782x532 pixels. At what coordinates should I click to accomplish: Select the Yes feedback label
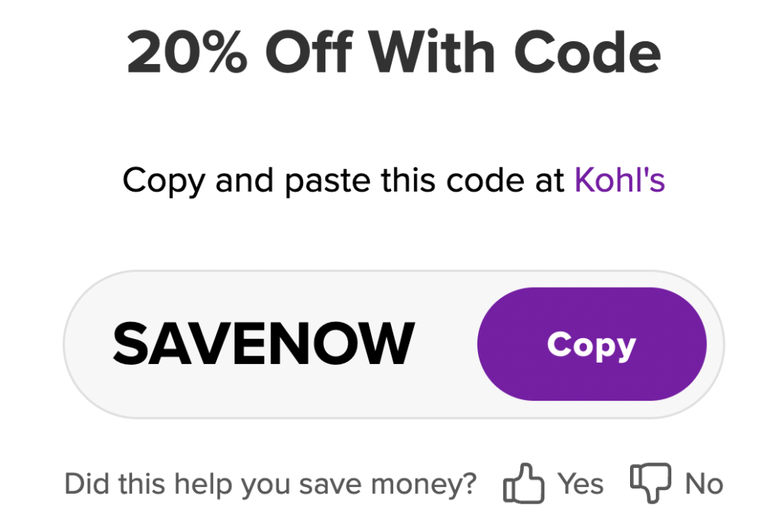[580, 484]
